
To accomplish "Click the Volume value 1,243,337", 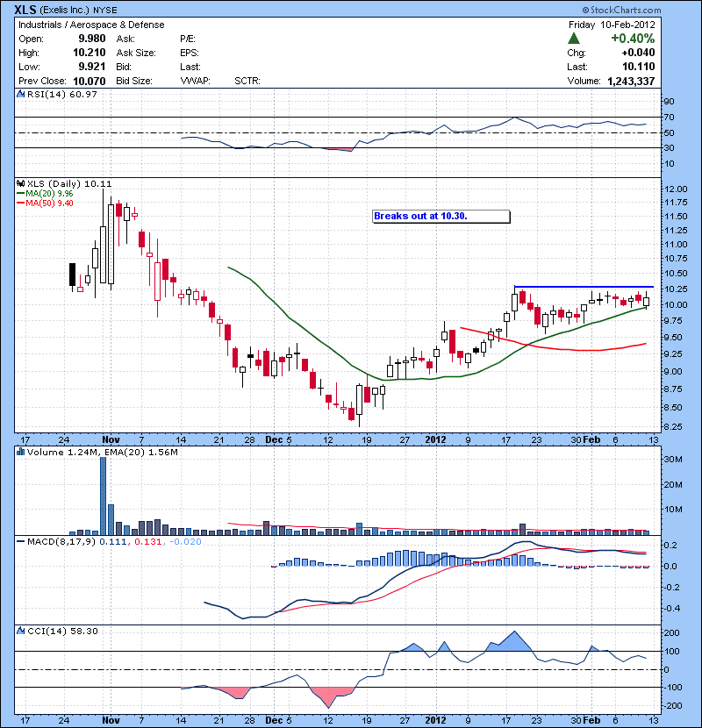I will click(x=631, y=81).
